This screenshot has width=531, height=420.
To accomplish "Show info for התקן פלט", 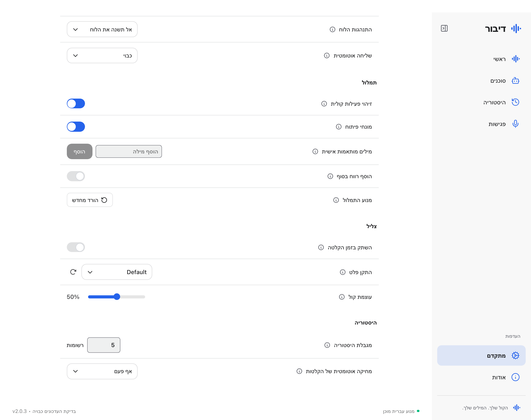I will pos(342,272).
